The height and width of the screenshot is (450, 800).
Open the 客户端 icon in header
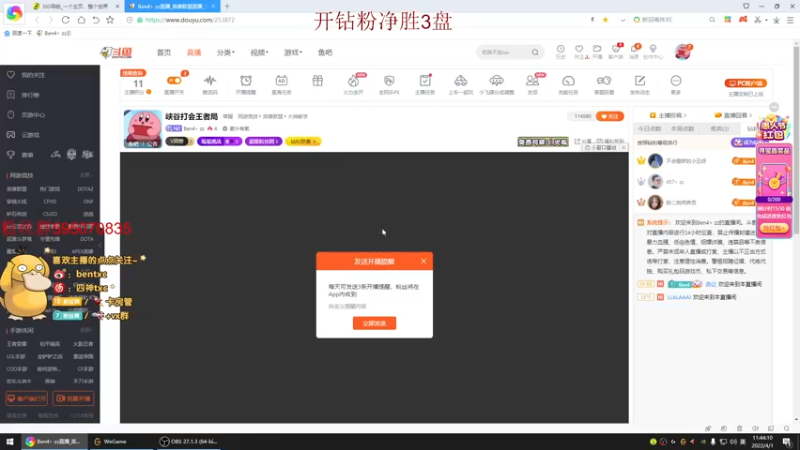pyautogui.click(x=615, y=51)
